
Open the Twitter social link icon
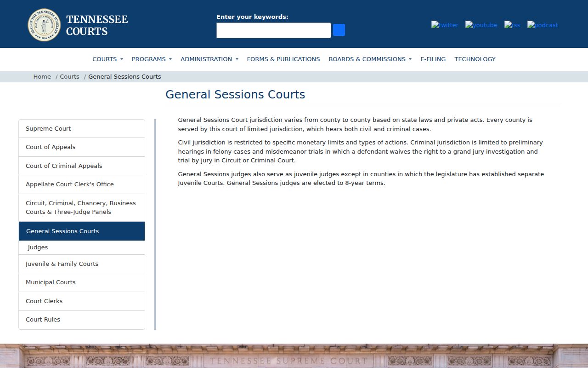point(445,25)
